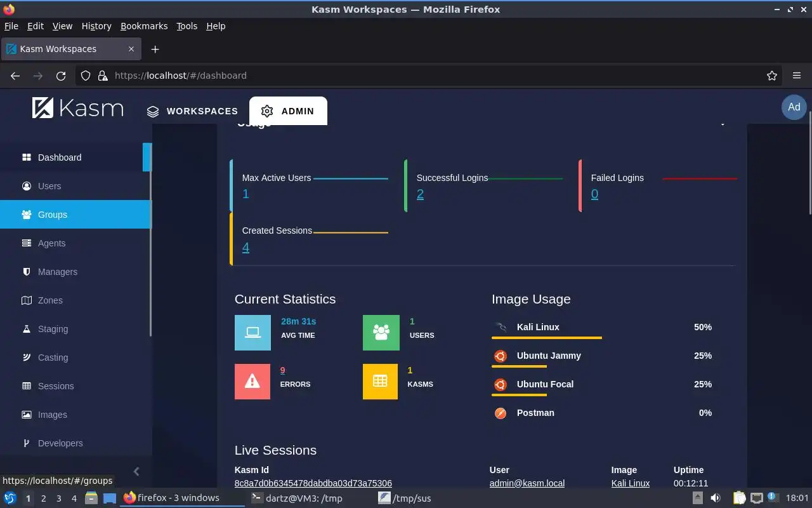The image size is (812, 508).
Task: Close the Kasm Workspaces tab
Action: click(131, 49)
